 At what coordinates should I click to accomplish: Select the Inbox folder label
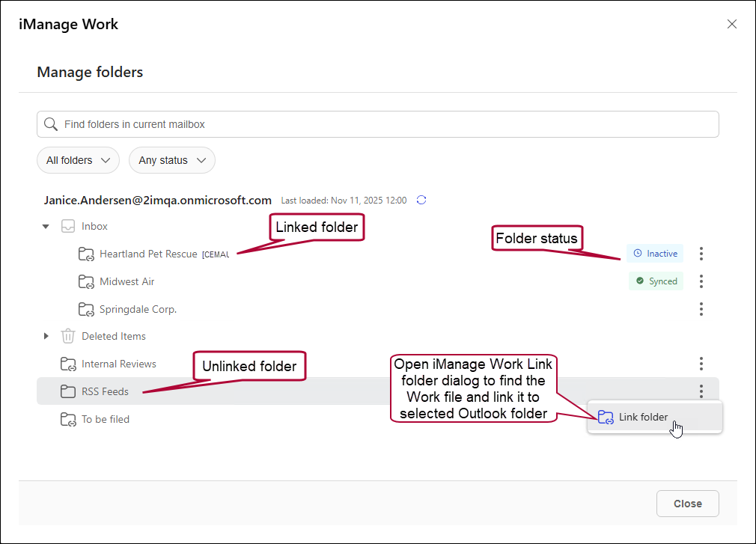(94, 227)
